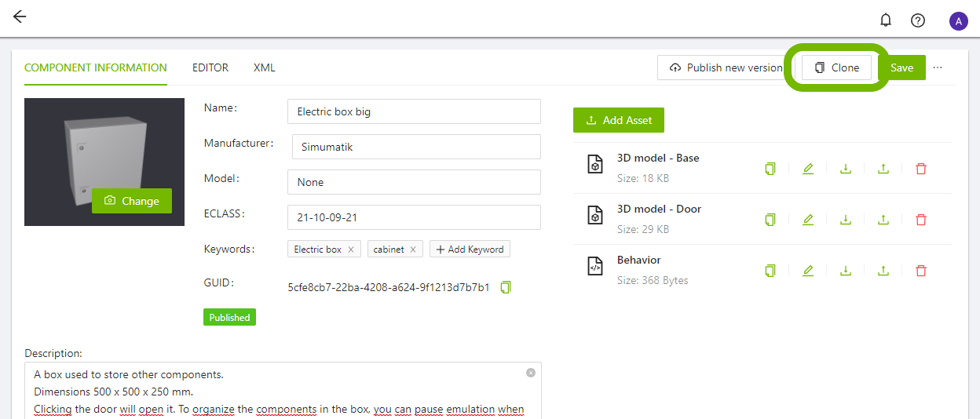The width and height of the screenshot is (980, 419).
Task: Copy the 3D model - Base asset
Action: click(x=770, y=169)
